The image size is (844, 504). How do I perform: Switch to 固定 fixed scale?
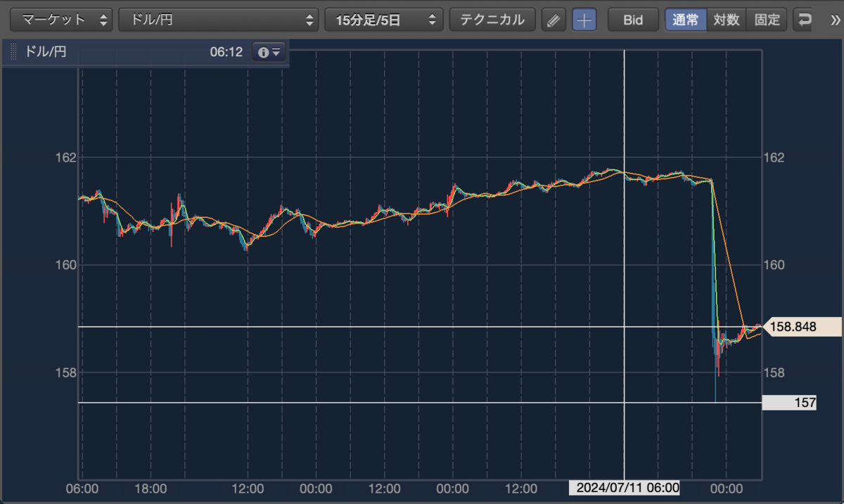tap(767, 20)
